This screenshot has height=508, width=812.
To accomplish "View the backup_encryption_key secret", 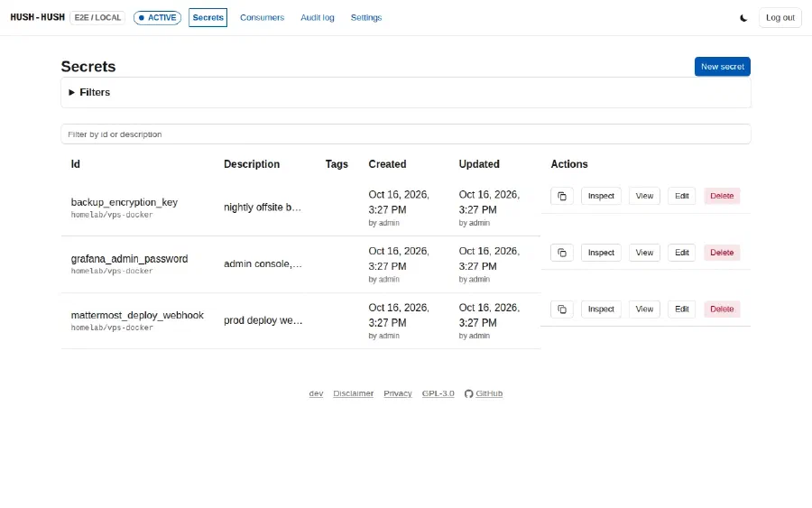I will [644, 197].
